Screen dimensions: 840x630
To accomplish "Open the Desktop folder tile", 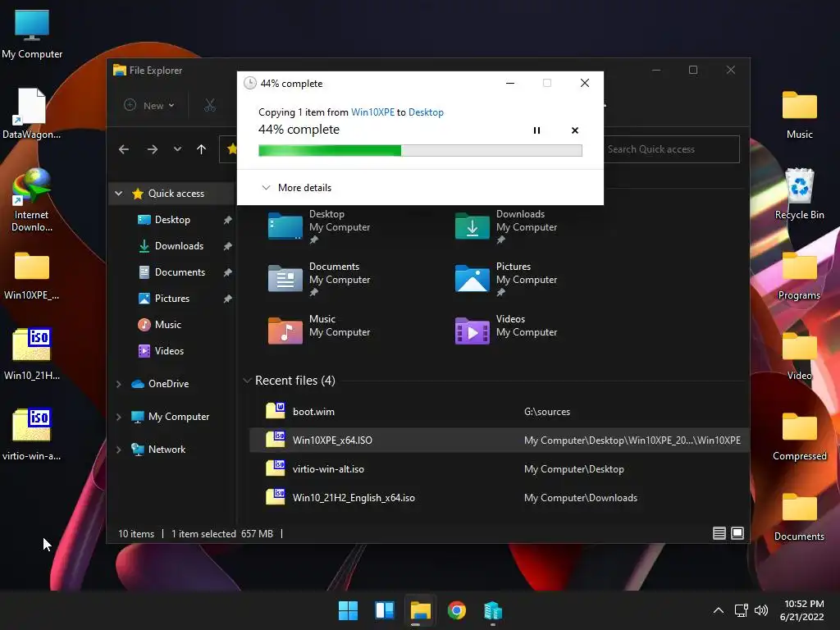I will pyautogui.click(x=319, y=227).
